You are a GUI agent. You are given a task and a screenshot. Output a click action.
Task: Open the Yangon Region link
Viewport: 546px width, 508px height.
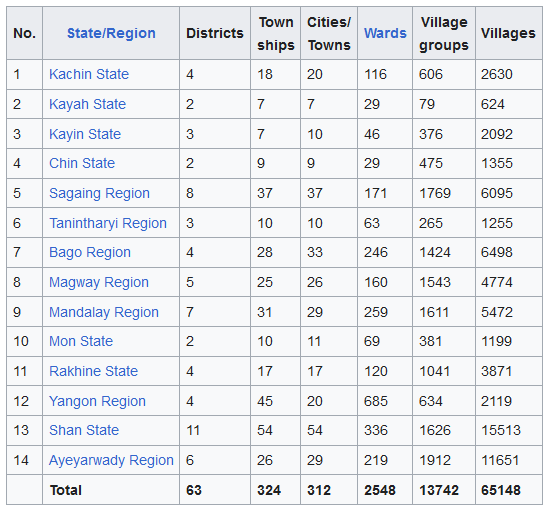coord(97,401)
